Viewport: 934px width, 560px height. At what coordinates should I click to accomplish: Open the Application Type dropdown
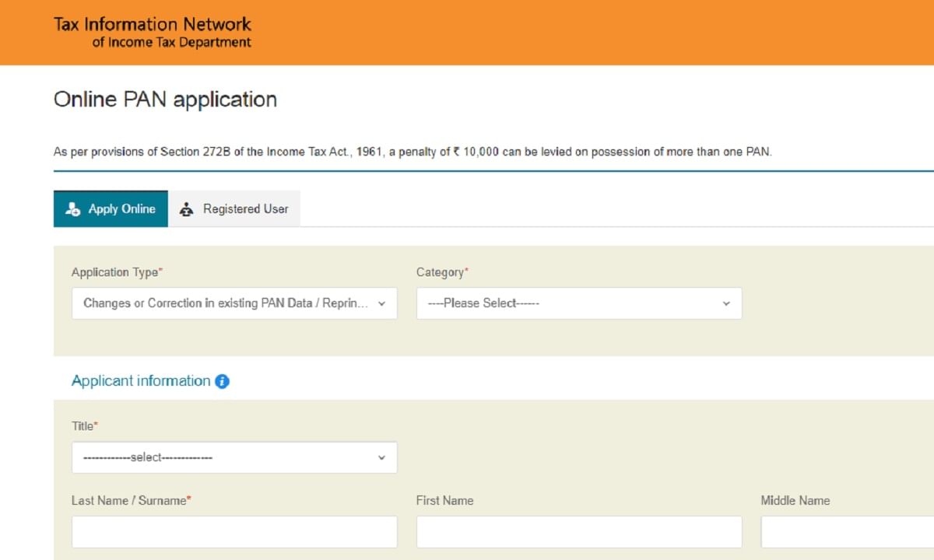233,303
